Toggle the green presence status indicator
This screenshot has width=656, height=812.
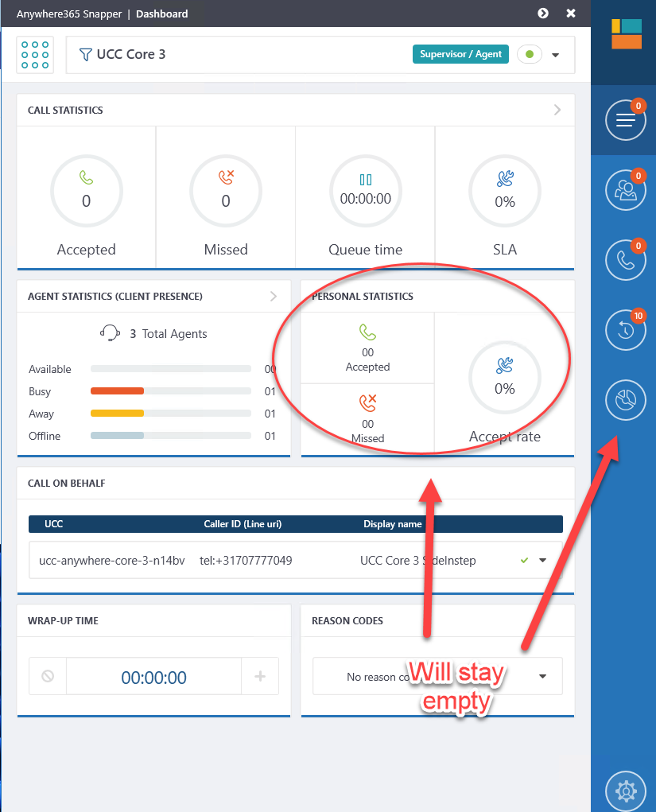point(529,54)
